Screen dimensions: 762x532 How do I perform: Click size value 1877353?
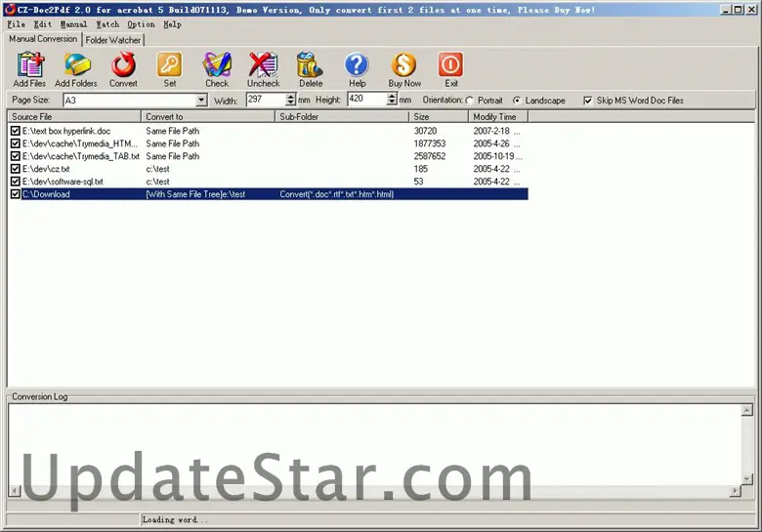[x=430, y=143]
